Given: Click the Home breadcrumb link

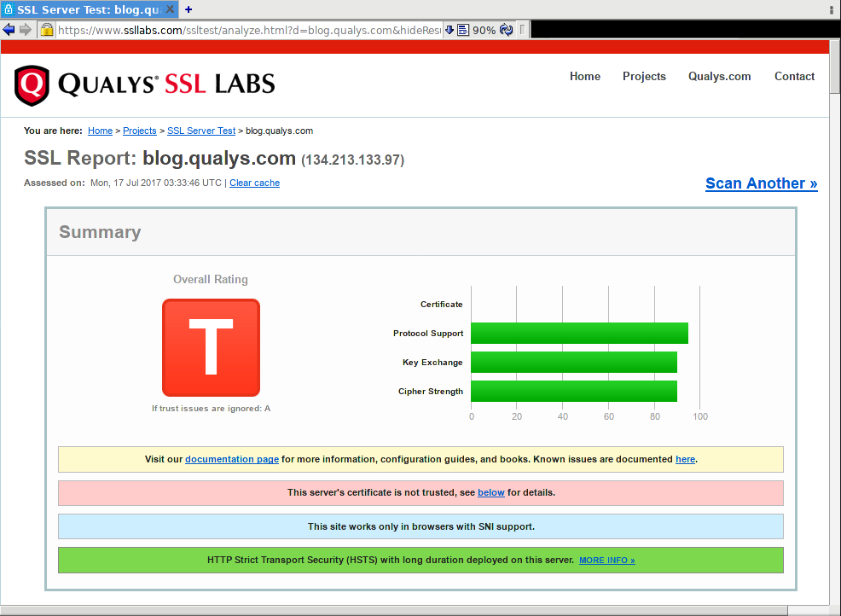Looking at the screenshot, I should [101, 131].
